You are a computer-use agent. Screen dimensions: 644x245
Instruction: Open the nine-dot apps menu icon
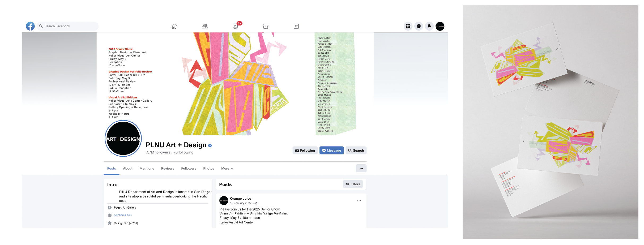point(408,26)
